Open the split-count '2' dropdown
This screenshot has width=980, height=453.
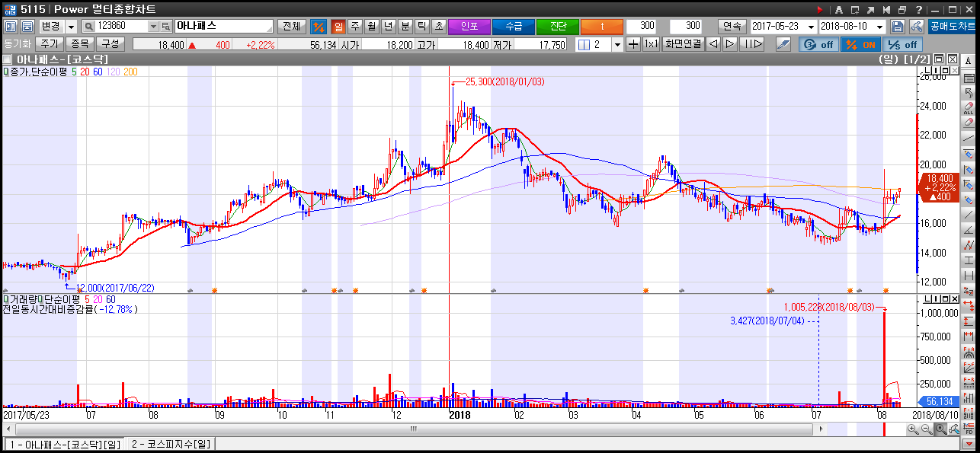coord(617,44)
